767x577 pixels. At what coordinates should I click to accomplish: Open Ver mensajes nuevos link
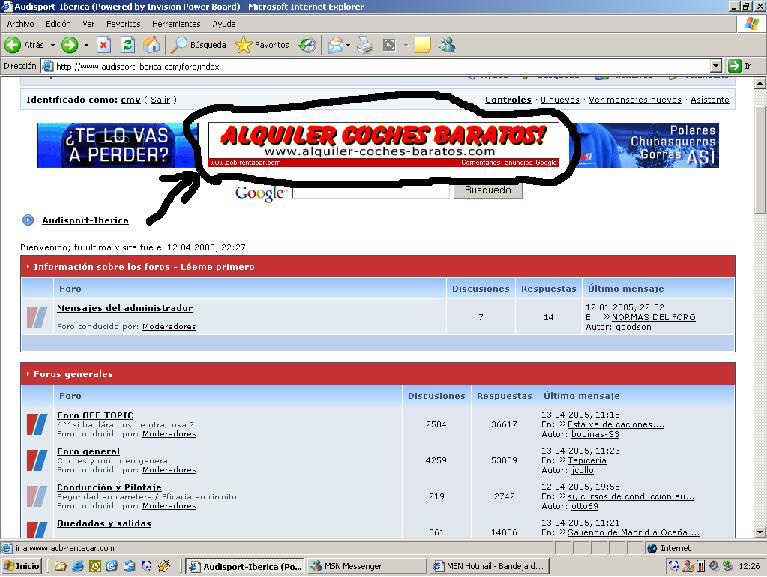[635, 100]
